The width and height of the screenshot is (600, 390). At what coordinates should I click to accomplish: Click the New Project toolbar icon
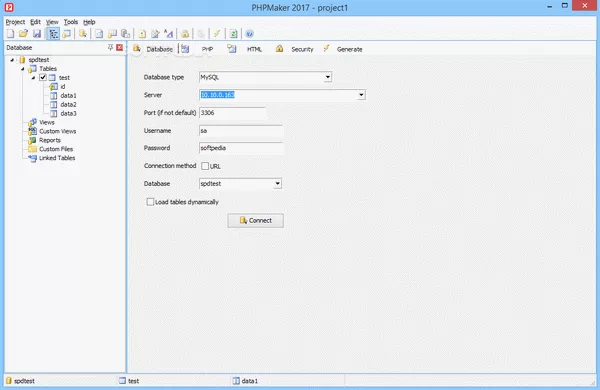pyautogui.click(x=10, y=34)
